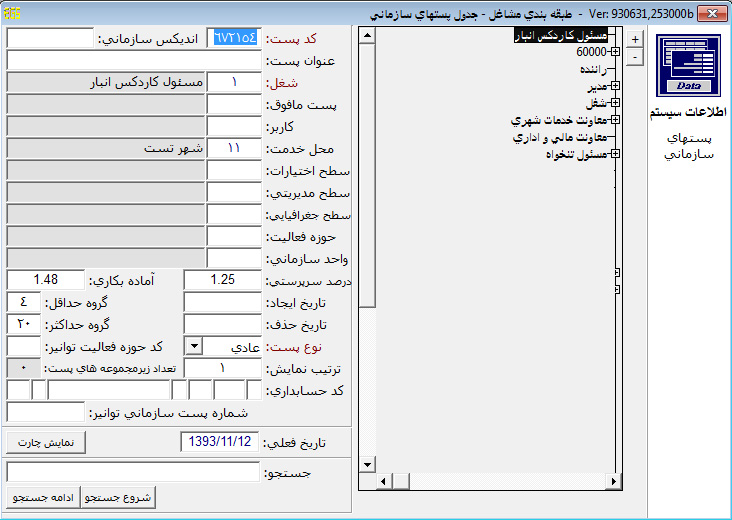Click the گروه حداكثر input field

24,324
